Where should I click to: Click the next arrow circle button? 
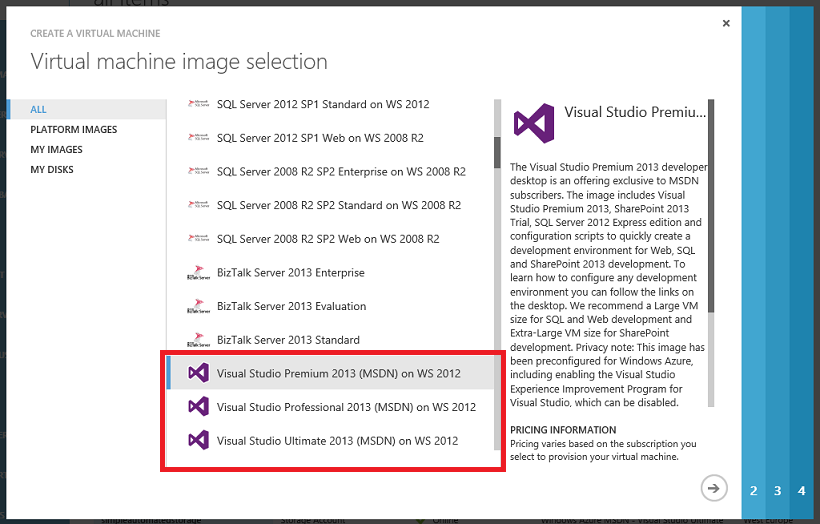tap(714, 488)
